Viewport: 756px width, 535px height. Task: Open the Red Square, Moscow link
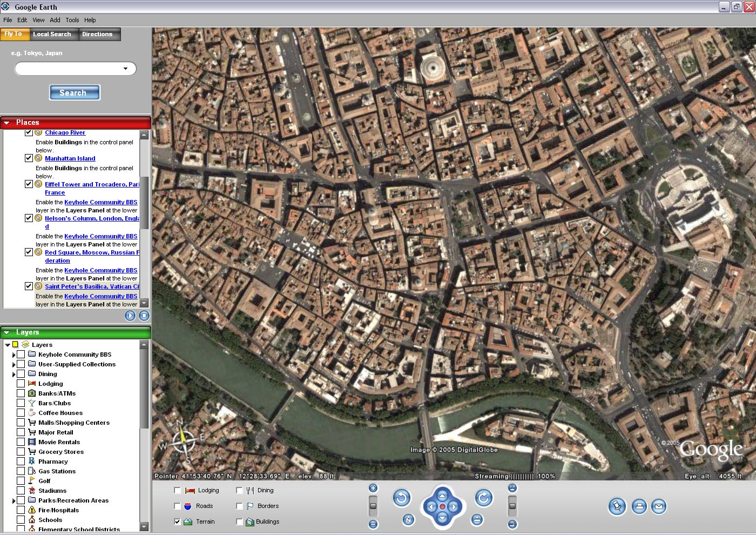pos(92,256)
